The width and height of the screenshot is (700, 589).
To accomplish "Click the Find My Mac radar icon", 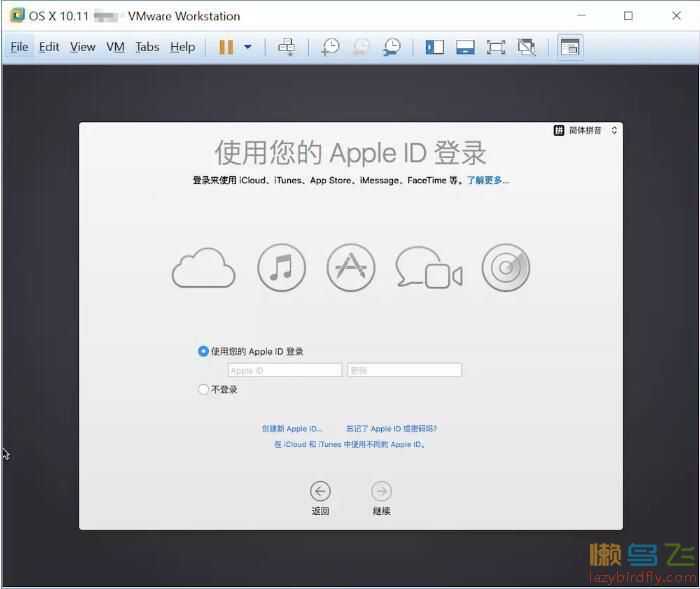I will (506, 267).
